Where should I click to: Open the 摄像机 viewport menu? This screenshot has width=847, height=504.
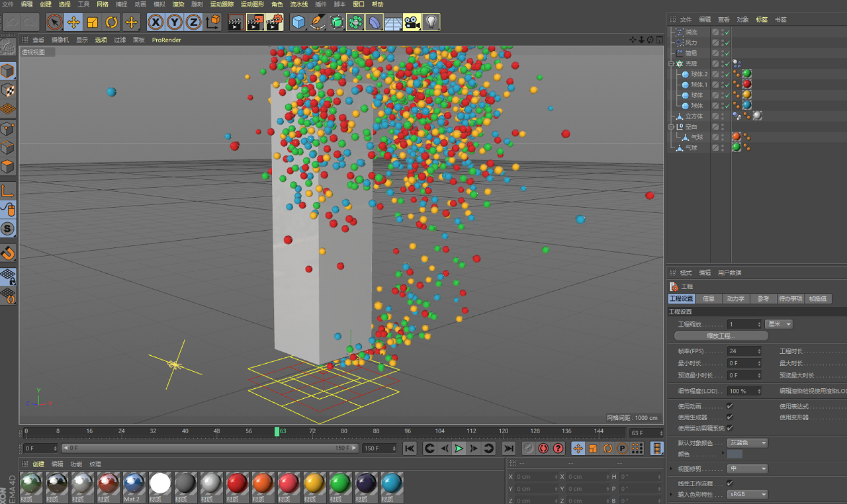[60, 40]
